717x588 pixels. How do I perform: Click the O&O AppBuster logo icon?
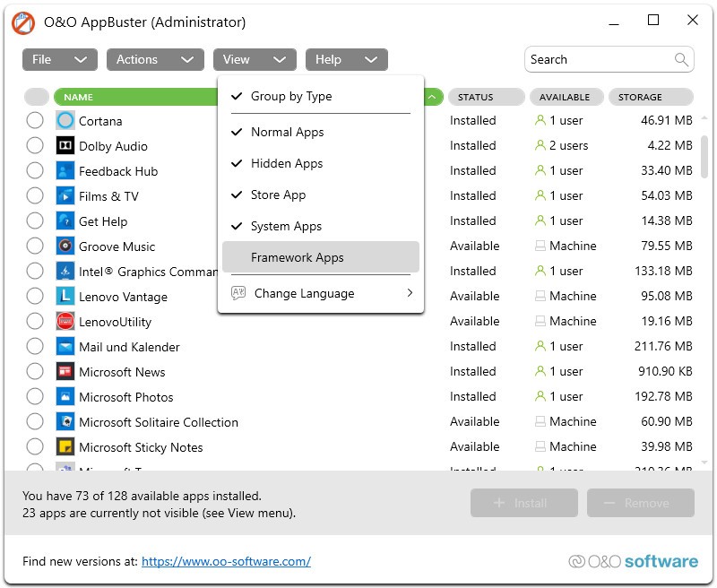tap(23, 22)
